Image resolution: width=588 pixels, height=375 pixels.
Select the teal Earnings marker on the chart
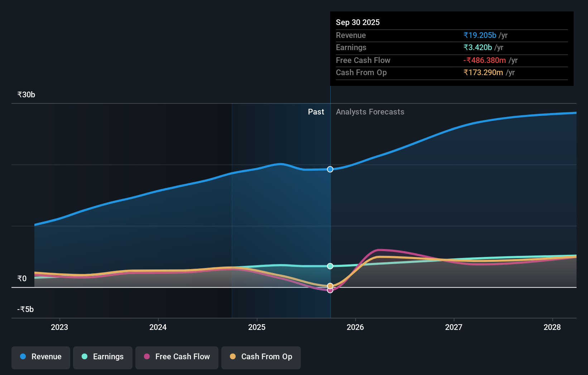click(330, 266)
